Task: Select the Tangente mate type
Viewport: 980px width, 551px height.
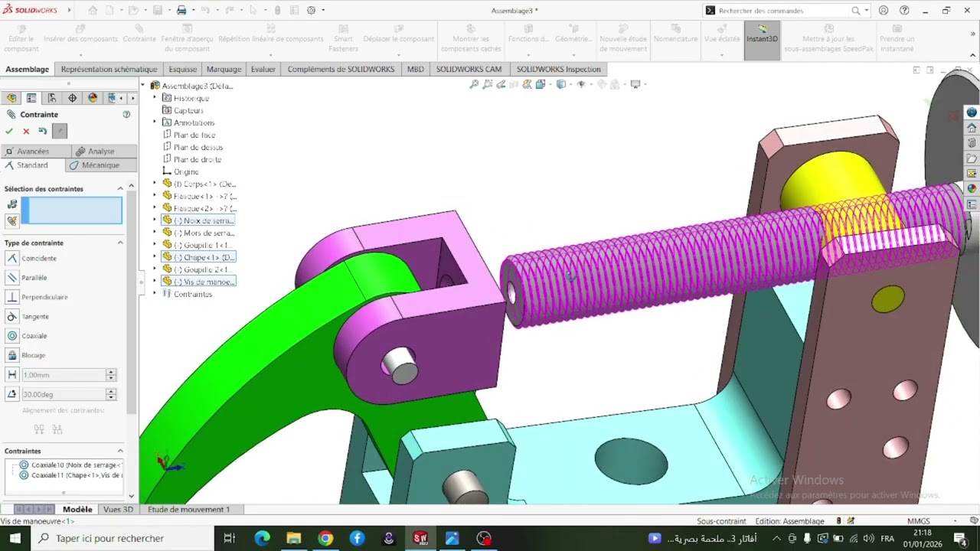Action: click(x=12, y=316)
